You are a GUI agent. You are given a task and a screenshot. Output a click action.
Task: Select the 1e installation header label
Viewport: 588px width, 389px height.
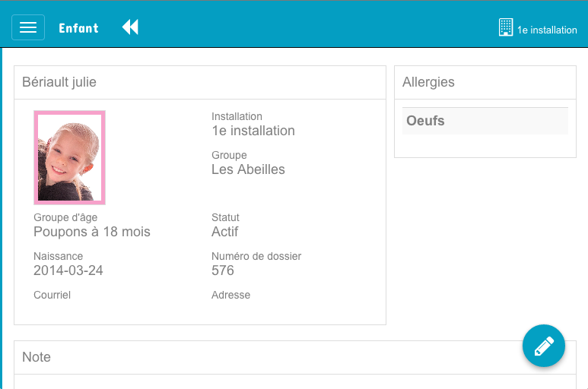pos(547,30)
